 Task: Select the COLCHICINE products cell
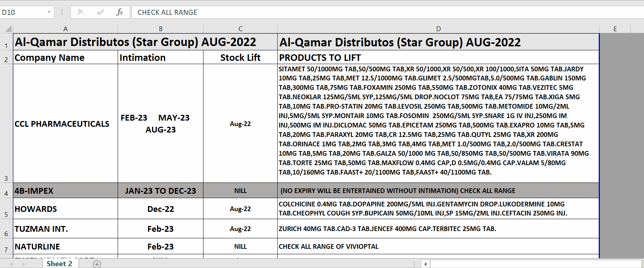click(x=438, y=209)
